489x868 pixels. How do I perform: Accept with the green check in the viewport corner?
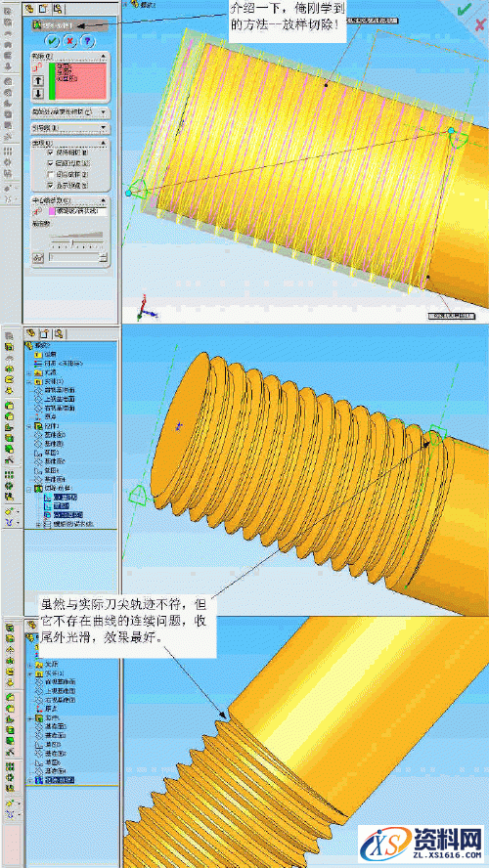click(465, 8)
